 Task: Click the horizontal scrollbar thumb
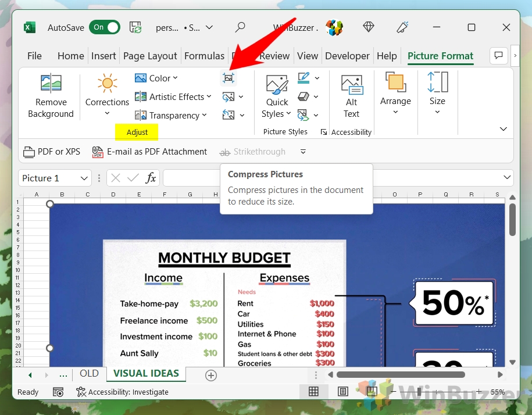[x=401, y=375]
